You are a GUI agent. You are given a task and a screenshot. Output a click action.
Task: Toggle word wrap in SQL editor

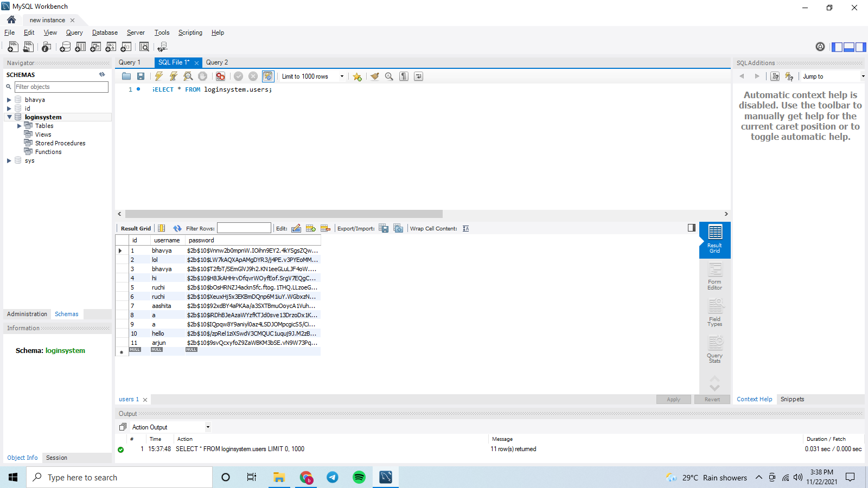[418, 76]
